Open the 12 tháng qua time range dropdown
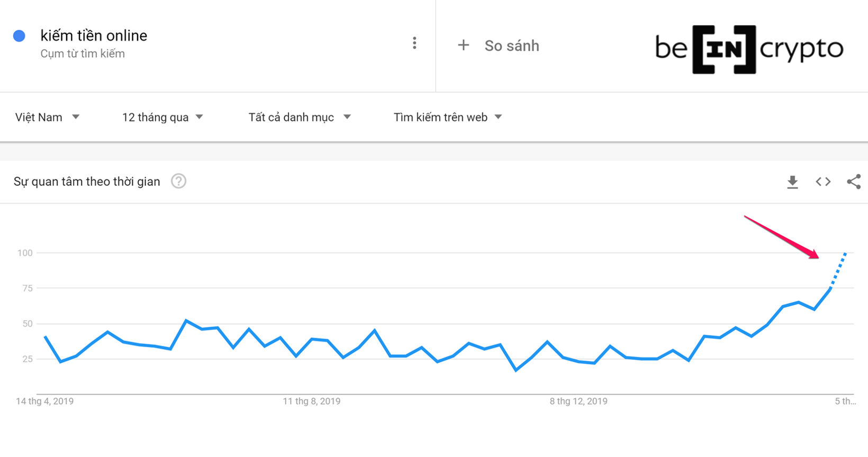This screenshot has height=457, width=868. coord(162,117)
